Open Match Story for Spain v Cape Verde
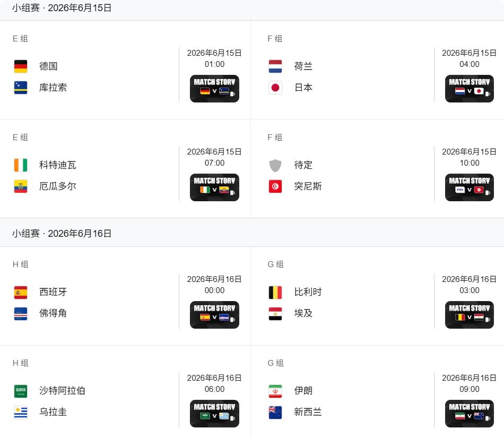The image size is (504, 437). pyautogui.click(x=214, y=314)
